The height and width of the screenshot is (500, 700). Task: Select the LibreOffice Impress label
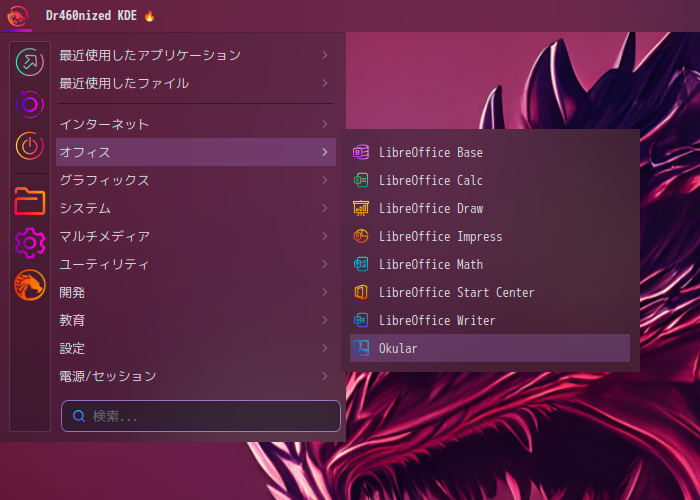441,236
